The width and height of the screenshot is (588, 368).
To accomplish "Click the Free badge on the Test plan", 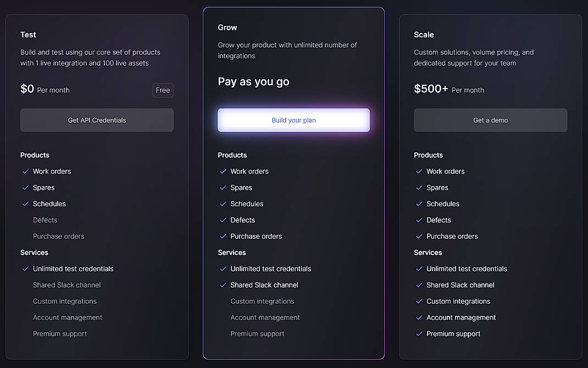I will pos(163,90).
